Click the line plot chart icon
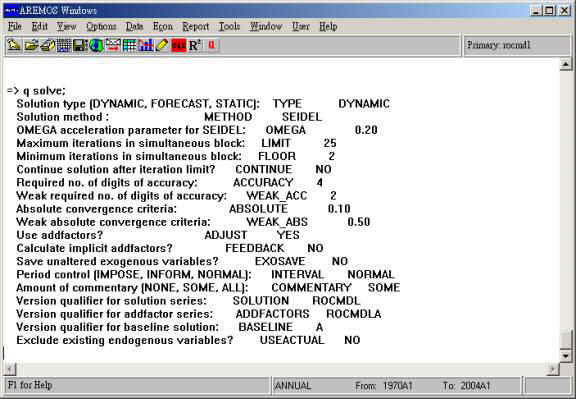This screenshot has width=576, height=399. 113,45
